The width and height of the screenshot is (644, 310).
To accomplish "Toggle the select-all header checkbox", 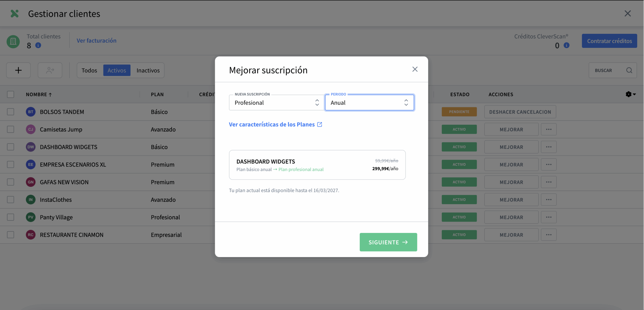I will pos(11,94).
